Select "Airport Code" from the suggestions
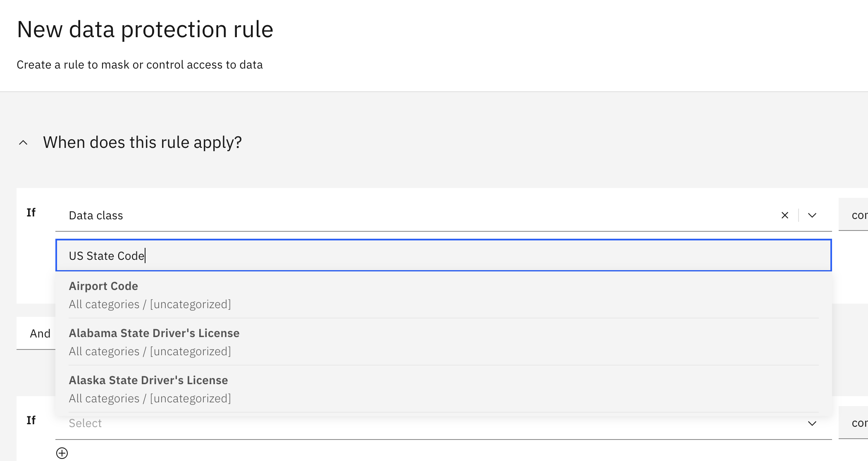The image size is (868, 461). click(103, 286)
